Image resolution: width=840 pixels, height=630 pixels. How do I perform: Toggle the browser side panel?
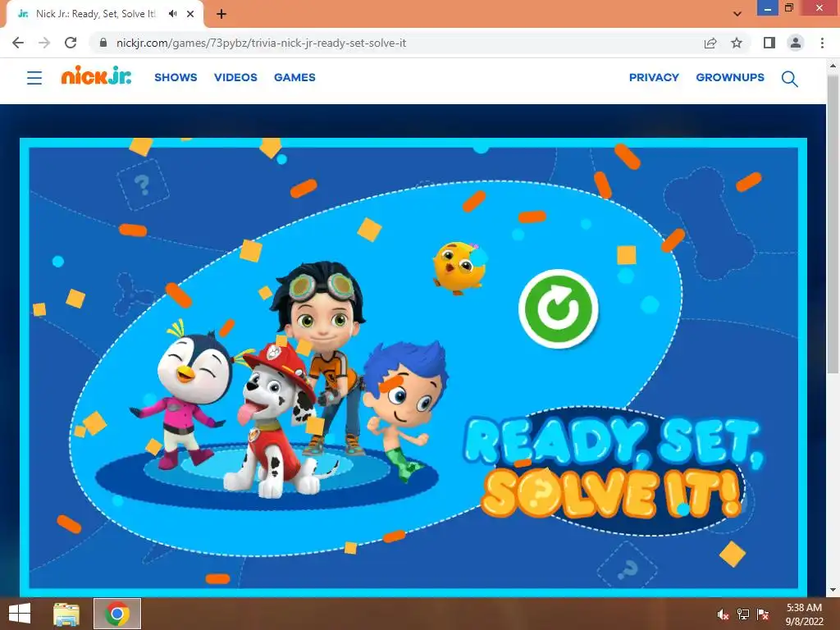(x=769, y=43)
